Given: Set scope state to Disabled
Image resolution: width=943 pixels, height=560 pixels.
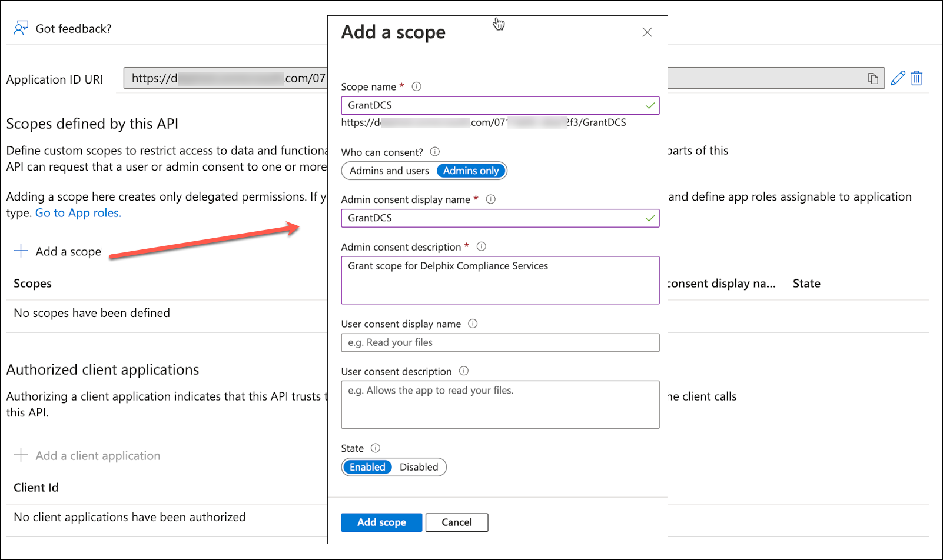Looking at the screenshot, I should tap(419, 467).
